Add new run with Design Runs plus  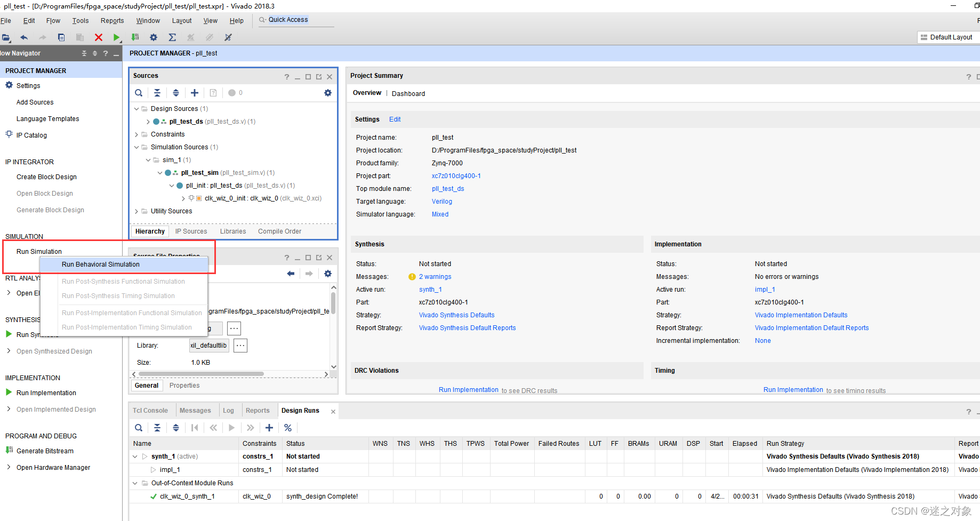click(x=269, y=428)
